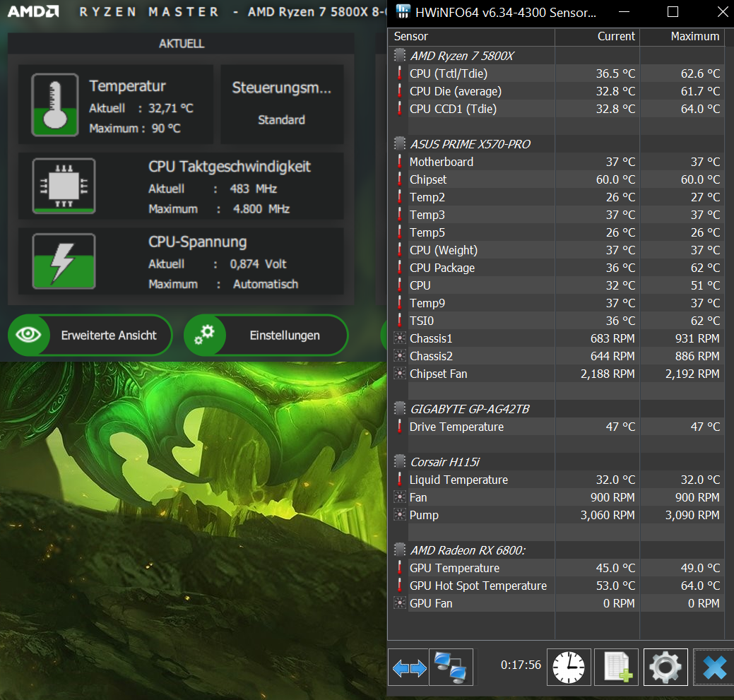Click the fan icon beside GPU Fan
The width and height of the screenshot is (734, 700).
click(400, 604)
